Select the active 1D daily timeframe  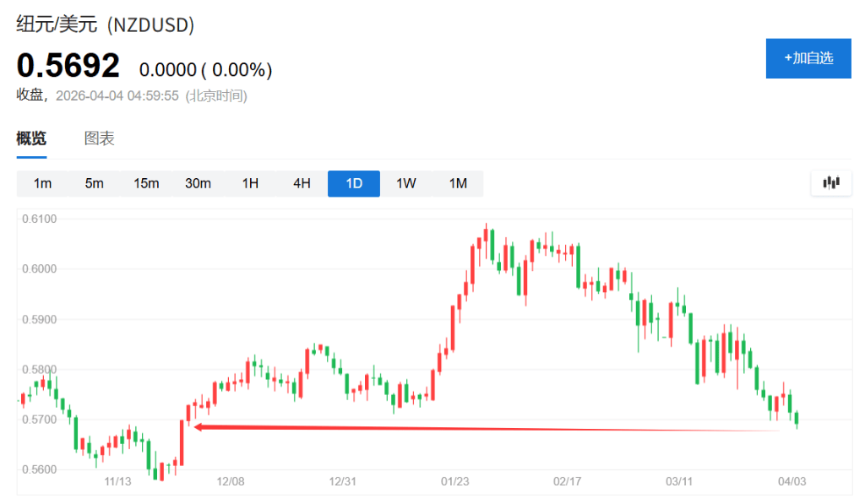(x=354, y=183)
